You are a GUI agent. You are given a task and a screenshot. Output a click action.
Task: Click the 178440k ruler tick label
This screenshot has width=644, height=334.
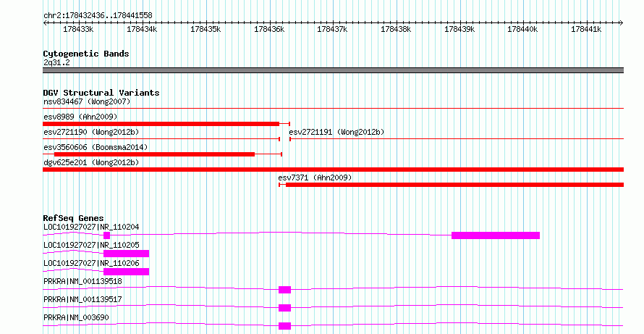click(x=523, y=29)
